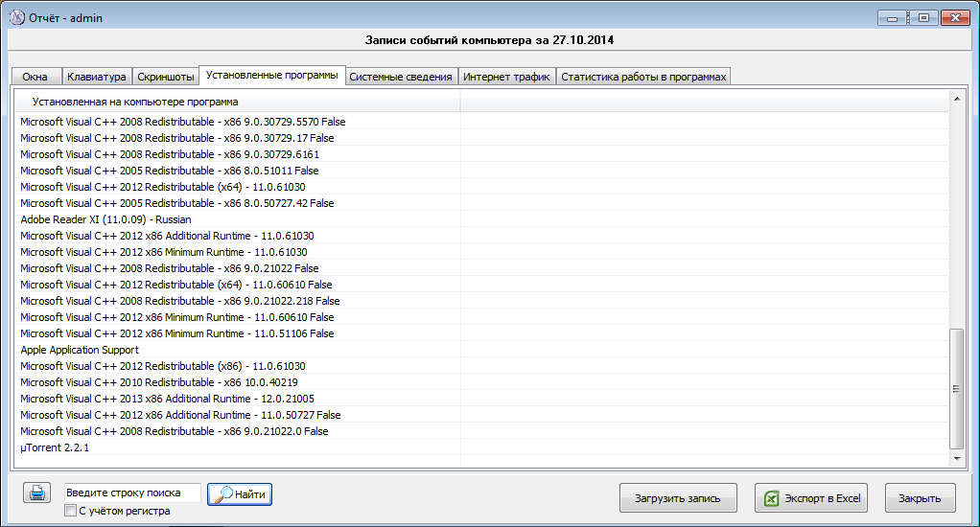This screenshot has width=980, height=527.
Task: Select row 2012 Redistributable (x64) - 11.0.61030
Action: (481, 187)
